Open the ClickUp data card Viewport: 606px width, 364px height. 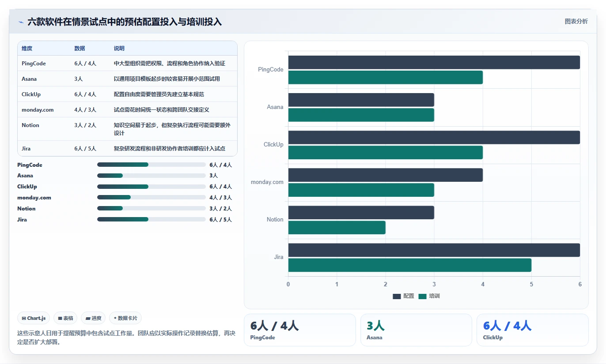pyautogui.click(x=533, y=330)
